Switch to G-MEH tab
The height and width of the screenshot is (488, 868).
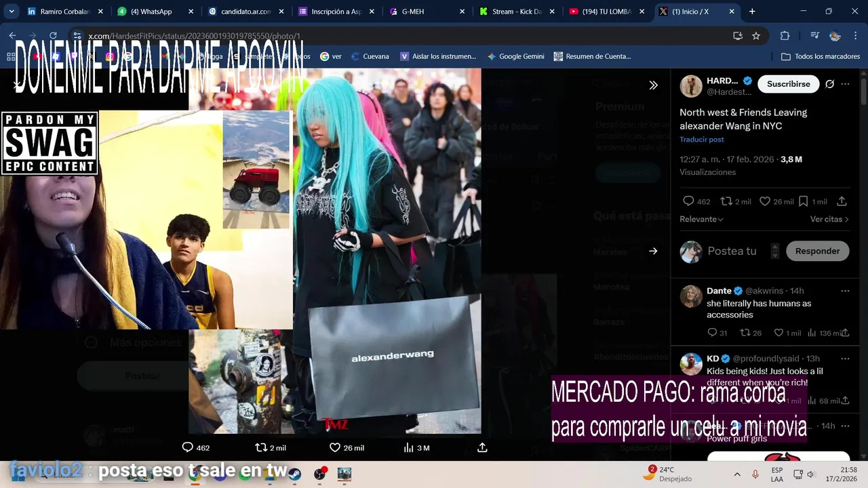point(427,12)
